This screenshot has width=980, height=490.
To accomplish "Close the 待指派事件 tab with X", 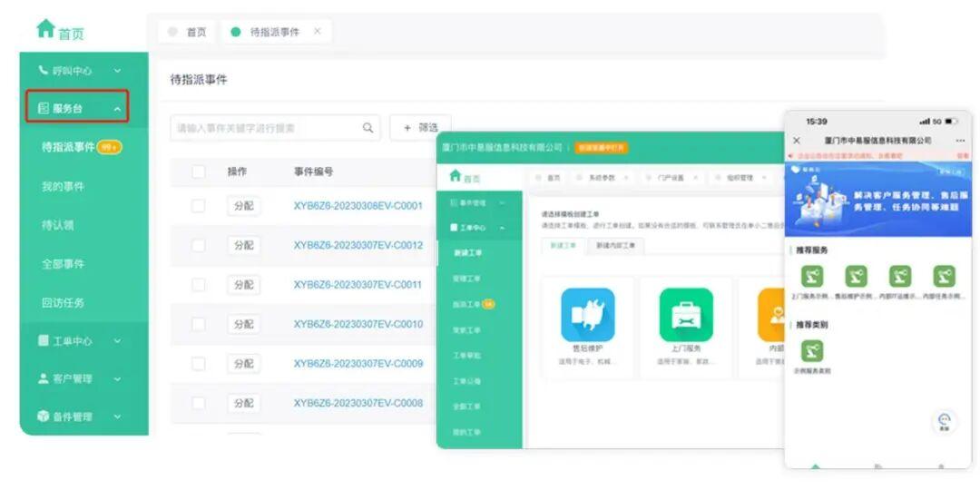I will tap(317, 32).
